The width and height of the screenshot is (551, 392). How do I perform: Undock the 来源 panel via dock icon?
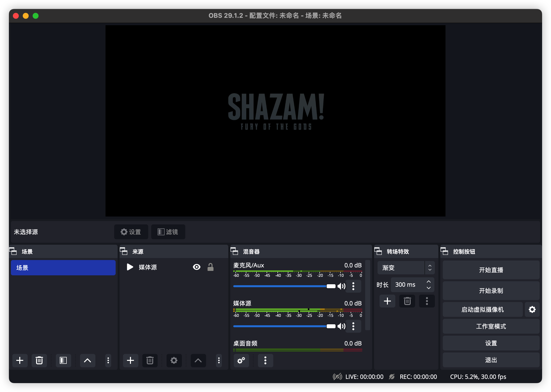tap(124, 251)
